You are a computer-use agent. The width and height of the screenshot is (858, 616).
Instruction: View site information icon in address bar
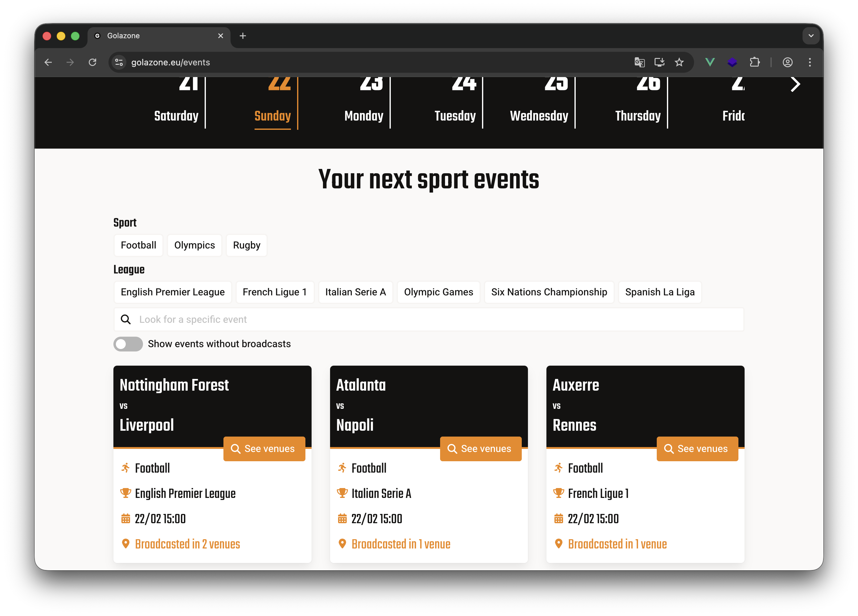point(119,62)
